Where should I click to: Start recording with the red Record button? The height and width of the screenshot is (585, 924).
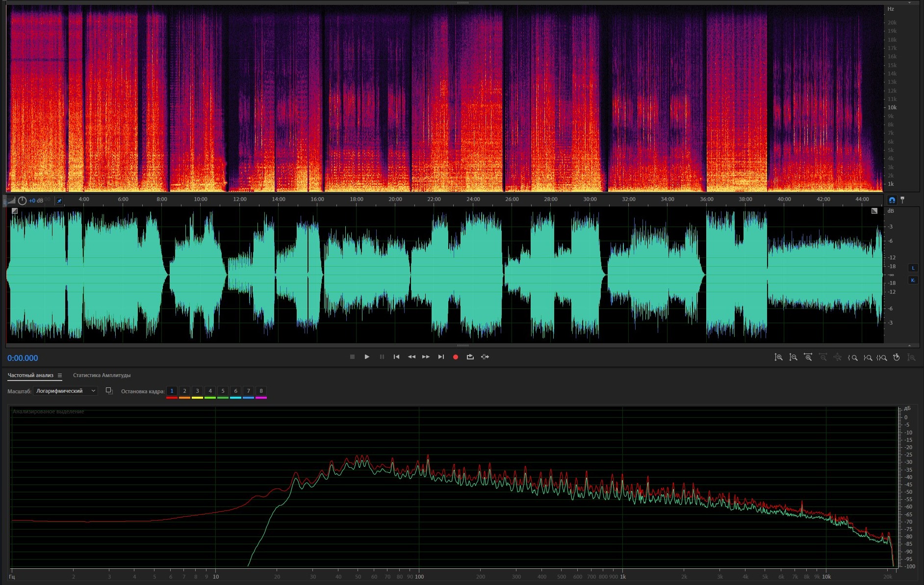coord(455,357)
